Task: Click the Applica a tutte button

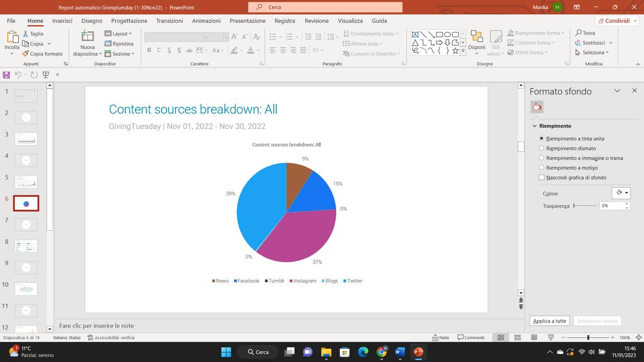Action: [x=549, y=321]
